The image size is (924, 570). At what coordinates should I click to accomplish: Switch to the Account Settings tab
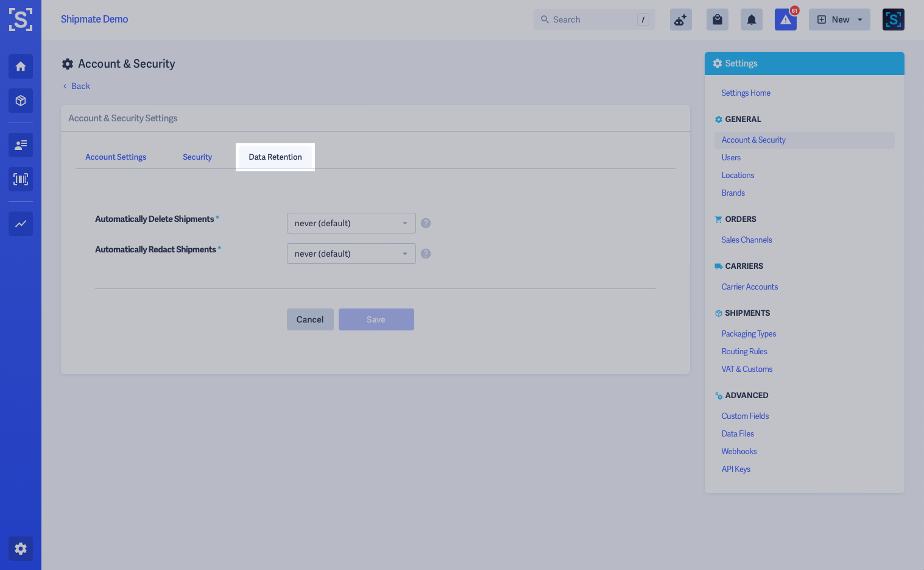coord(116,157)
